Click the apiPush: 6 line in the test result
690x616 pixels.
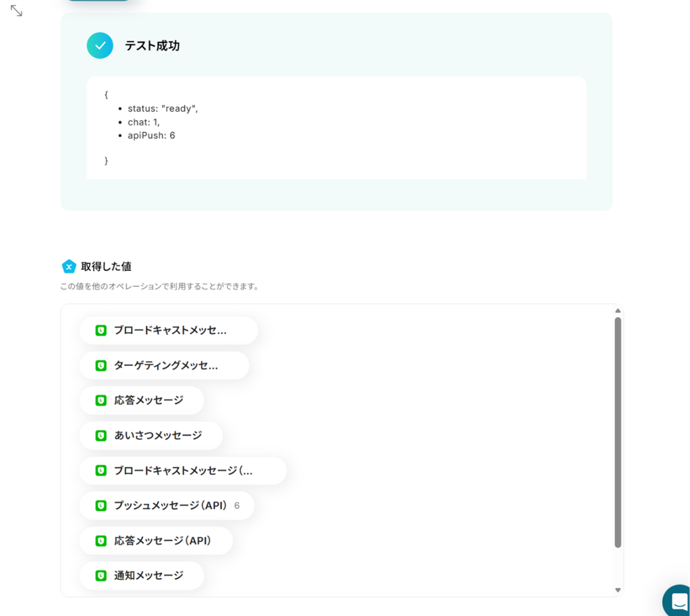(x=151, y=136)
